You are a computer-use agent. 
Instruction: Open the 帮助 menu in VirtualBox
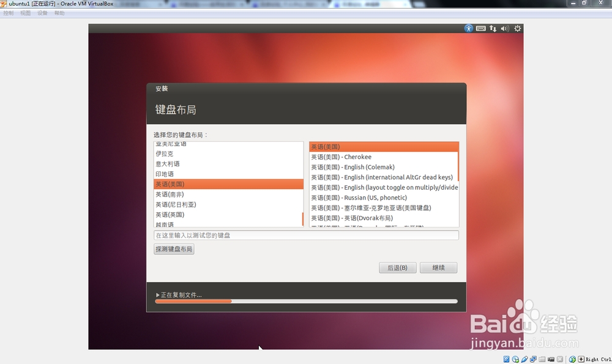[59, 13]
